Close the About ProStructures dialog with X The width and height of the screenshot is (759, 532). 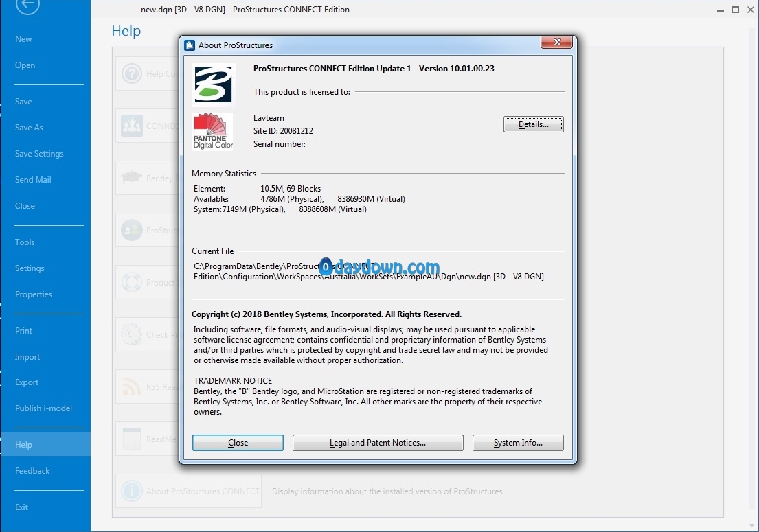tap(556, 42)
